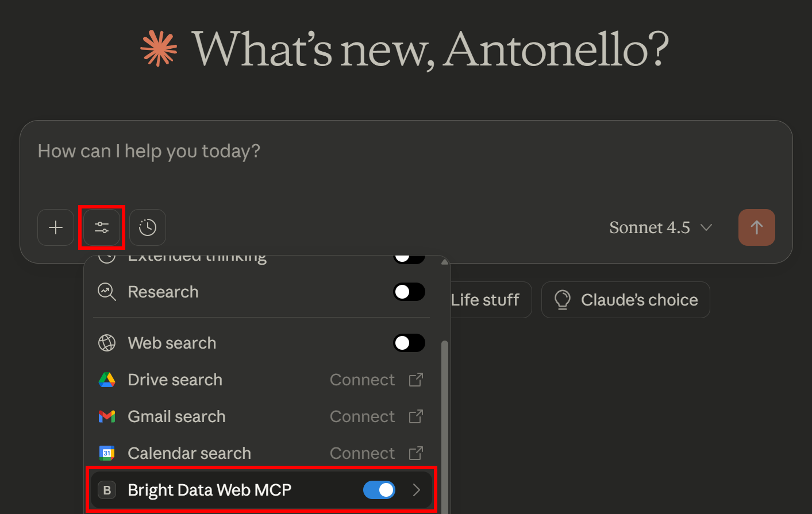Click Connect next to Drive search
812x514 pixels.
pos(362,379)
